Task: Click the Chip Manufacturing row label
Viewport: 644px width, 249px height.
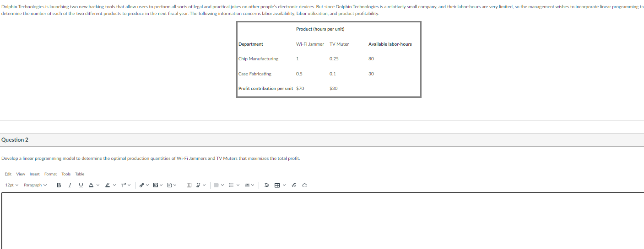Action: (x=259, y=59)
